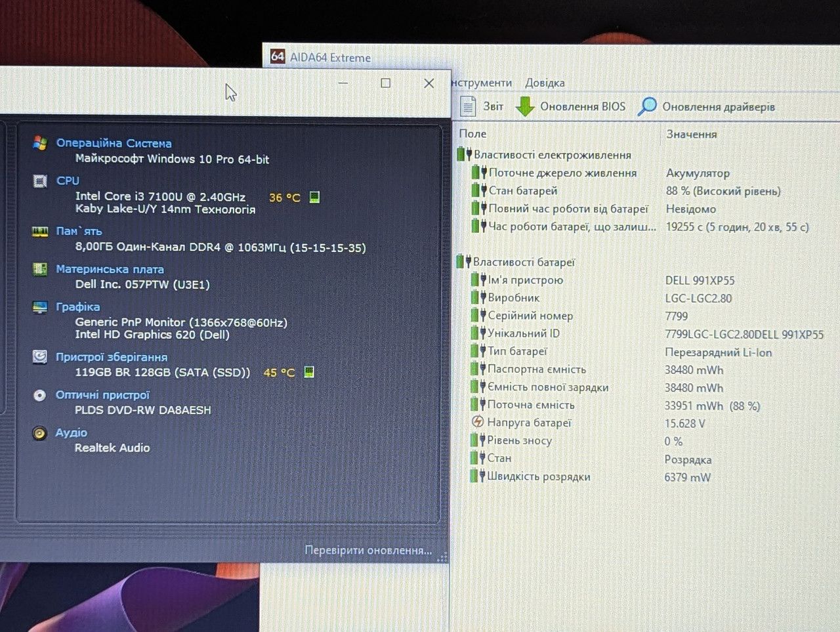840x632 pixels.
Task: Open the Пам'ять section link
Action: [x=79, y=231]
